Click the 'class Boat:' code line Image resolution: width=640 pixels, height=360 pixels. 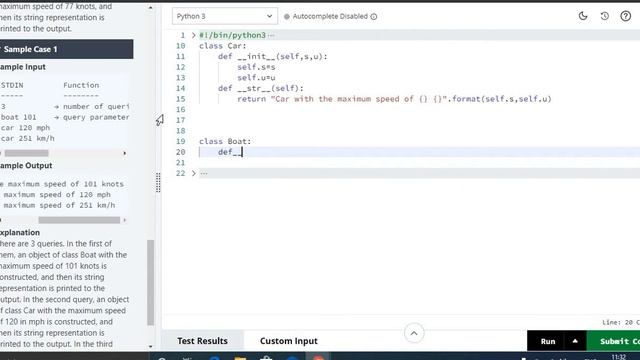pyautogui.click(x=225, y=142)
